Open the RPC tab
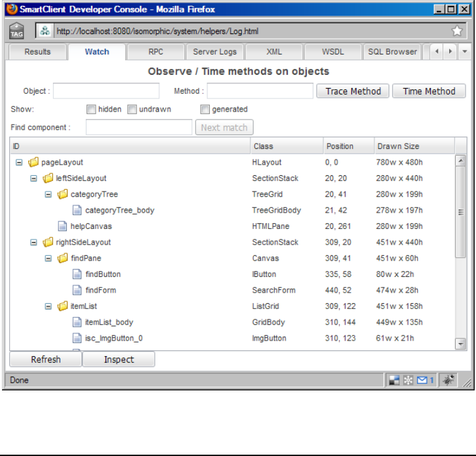Viewport: 476px width, 456px height. [x=156, y=52]
